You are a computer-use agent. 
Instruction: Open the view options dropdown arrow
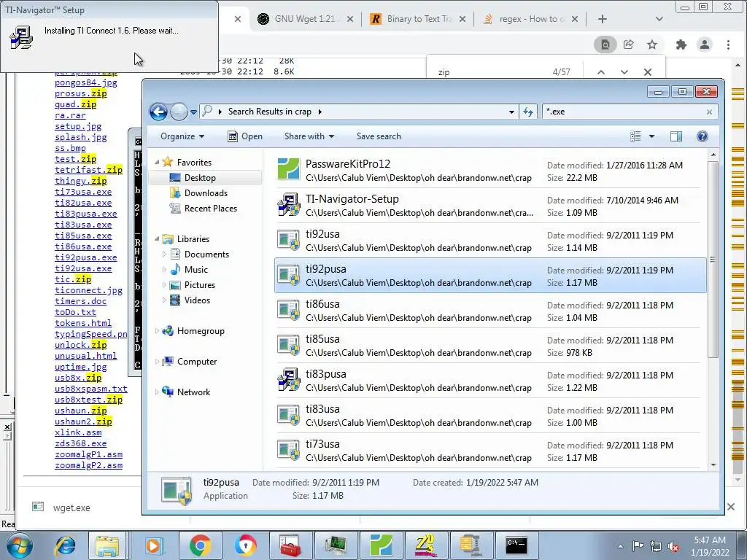coord(651,136)
